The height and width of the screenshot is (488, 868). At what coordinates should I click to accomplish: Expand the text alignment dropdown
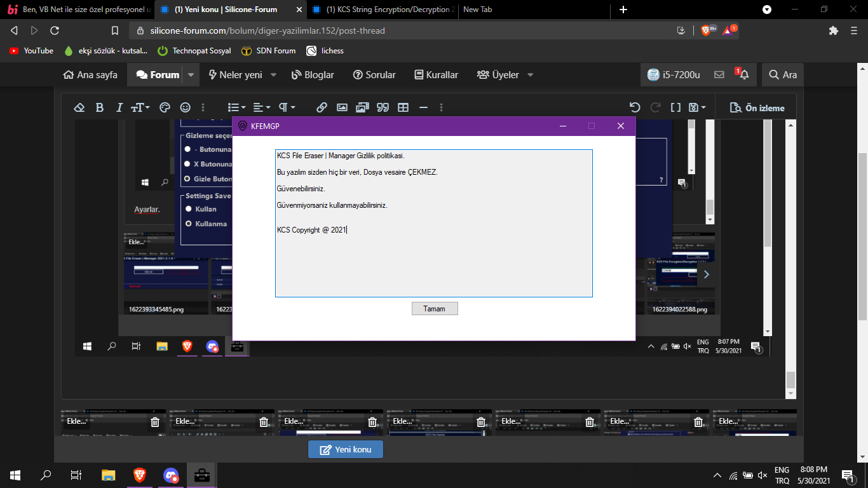pos(262,107)
